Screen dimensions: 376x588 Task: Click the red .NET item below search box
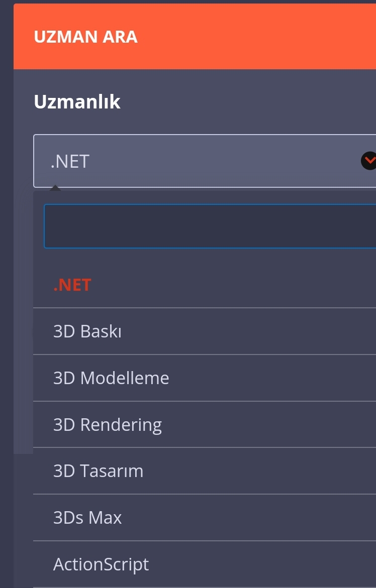pos(72,285)
